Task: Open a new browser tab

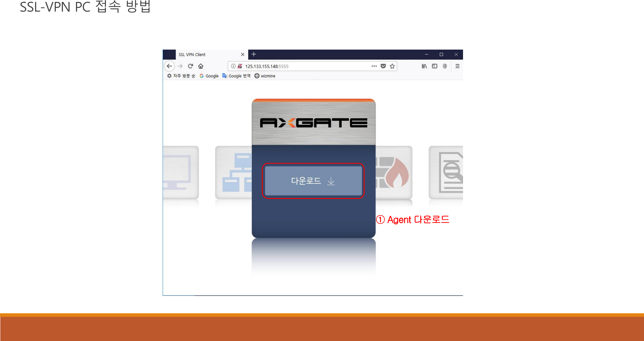Action: 254,54
